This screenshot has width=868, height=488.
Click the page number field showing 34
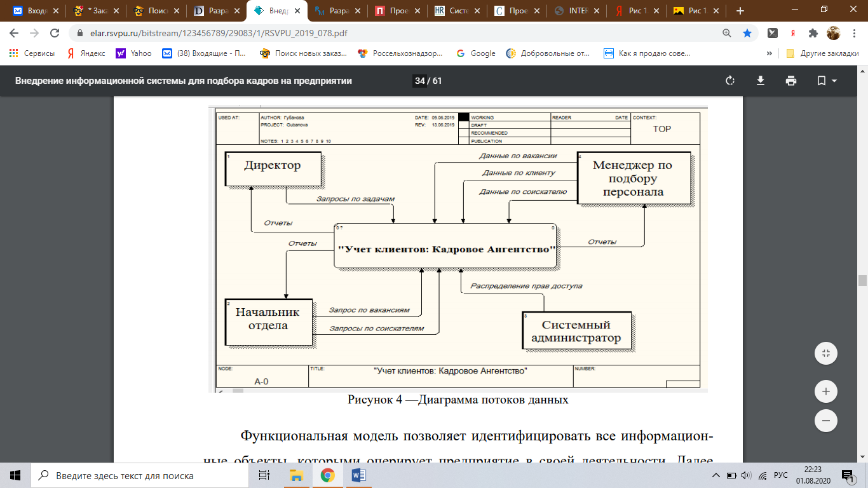click(419, 81)
